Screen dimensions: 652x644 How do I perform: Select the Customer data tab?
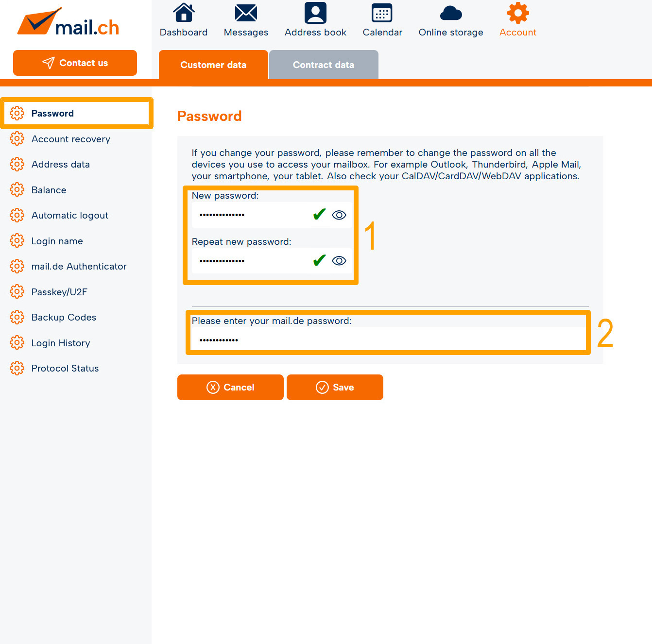click(213, 65)
